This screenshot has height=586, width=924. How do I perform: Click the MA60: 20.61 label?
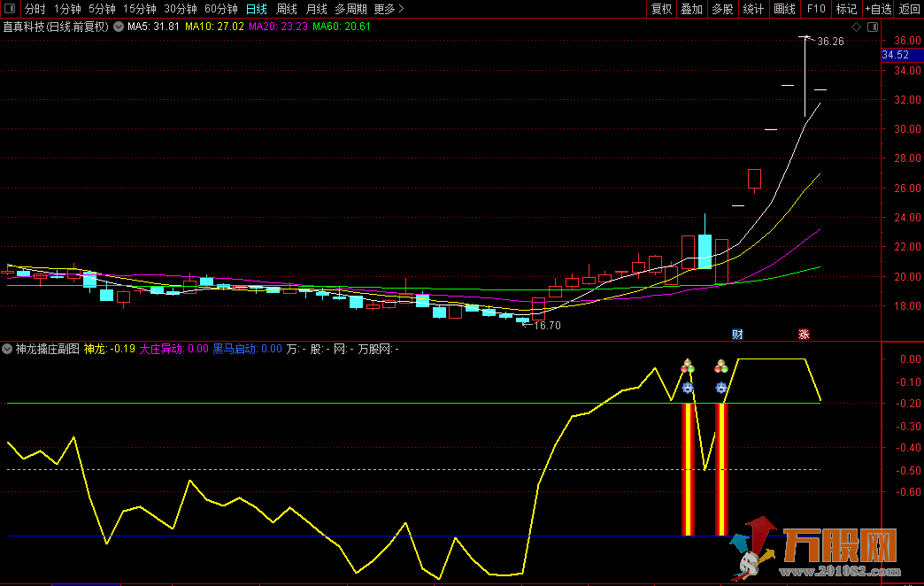(x=342, y=27)
